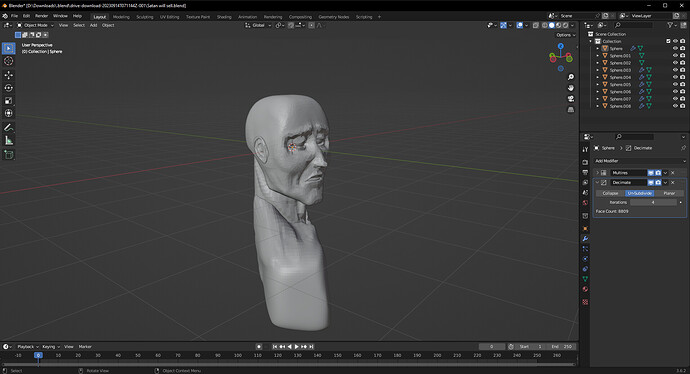This screenshot has width=690, height=374.
Task: Open the Add Modifier dropdown
Action: [x=640, y=161]
